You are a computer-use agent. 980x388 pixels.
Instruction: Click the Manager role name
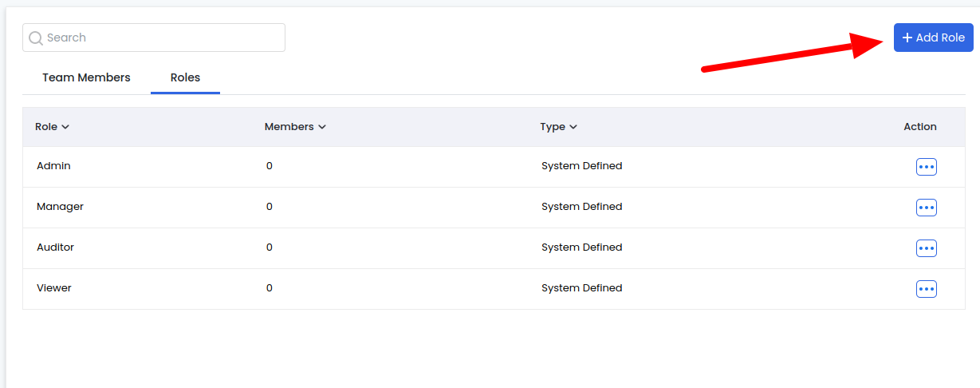60,207
